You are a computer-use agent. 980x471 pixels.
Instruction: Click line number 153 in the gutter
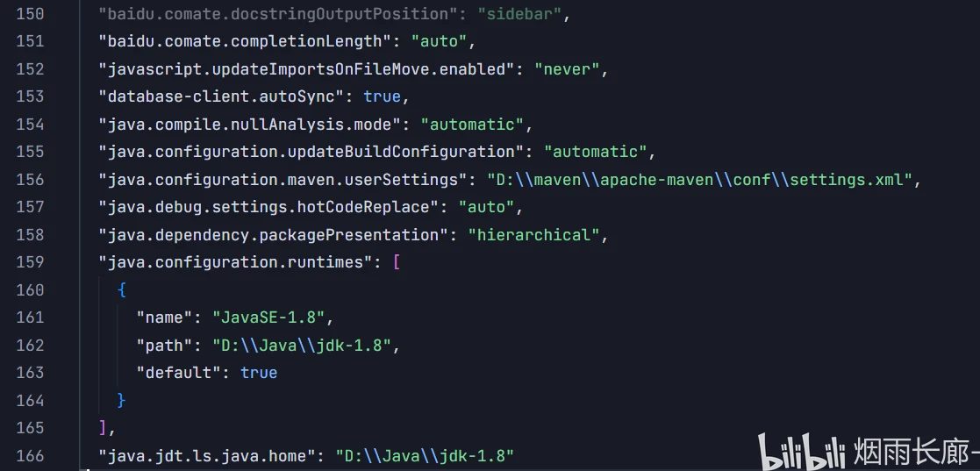click(x=30, y=96)
